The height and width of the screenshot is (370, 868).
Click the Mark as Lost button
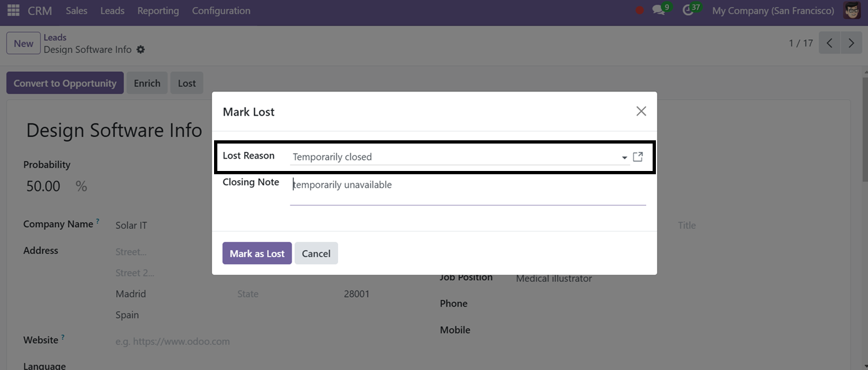[257, 253]
